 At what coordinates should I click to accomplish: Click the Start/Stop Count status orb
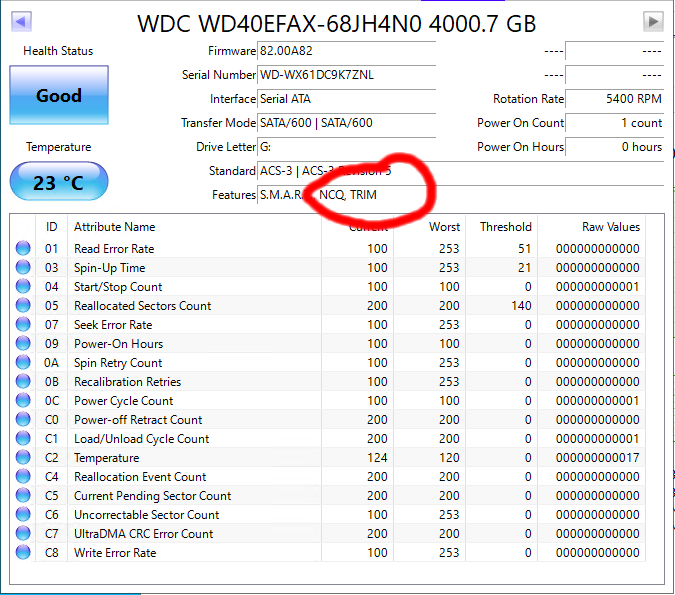pos(23,286)
